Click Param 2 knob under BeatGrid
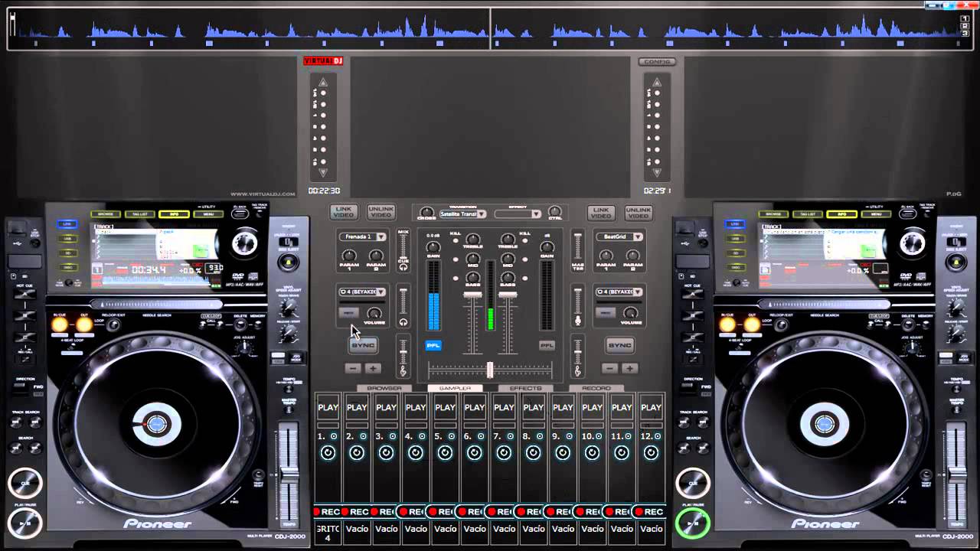980x551 pixels. pyautogui.click(x=632, y=256)
